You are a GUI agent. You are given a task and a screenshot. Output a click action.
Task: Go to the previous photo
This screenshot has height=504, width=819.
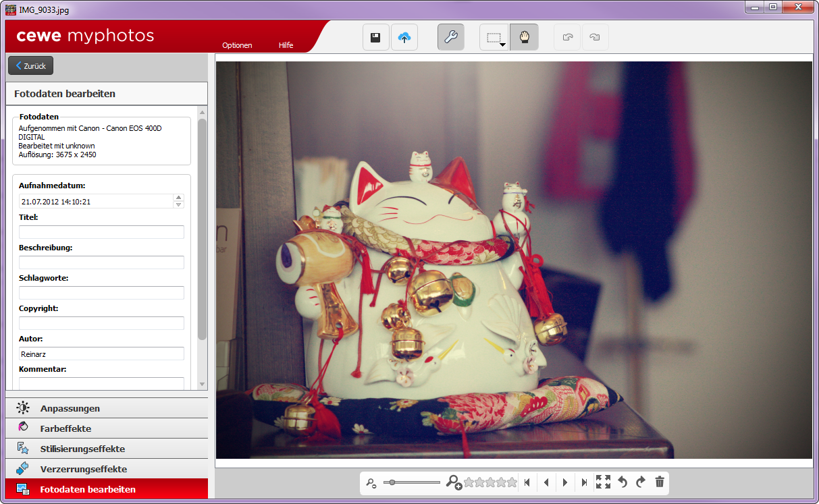click(x=546, y=482)
